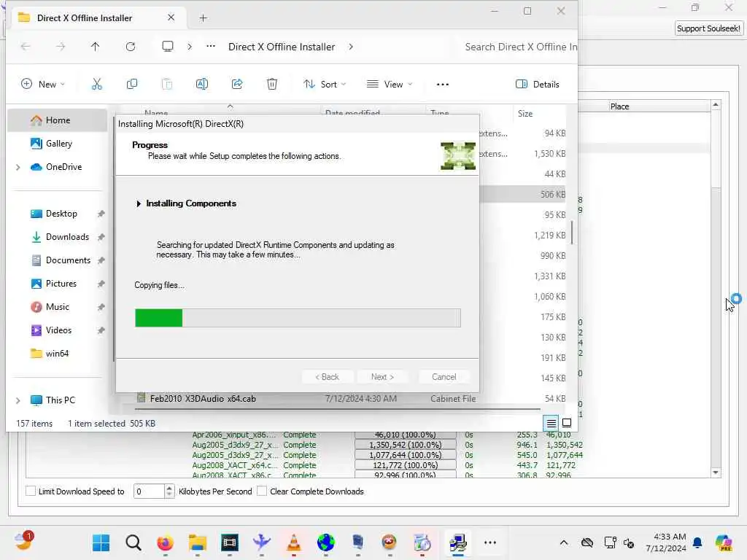Switch to large thumbnails view icon
The image size is (747, 560).
coord(567,423)
